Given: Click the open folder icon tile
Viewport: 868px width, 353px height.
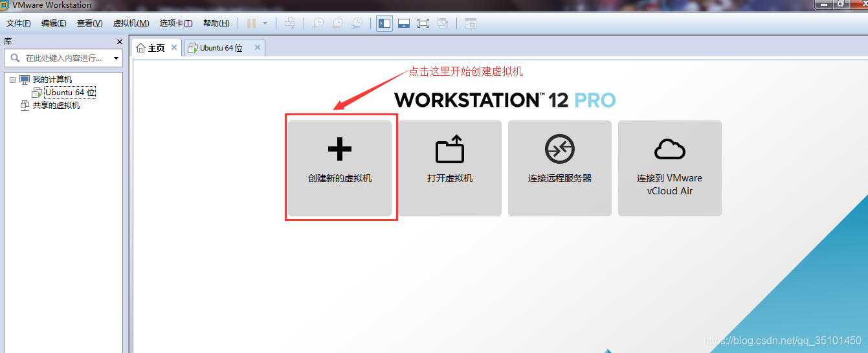Looking at the screenshot, I should click(x=450, y=148).
